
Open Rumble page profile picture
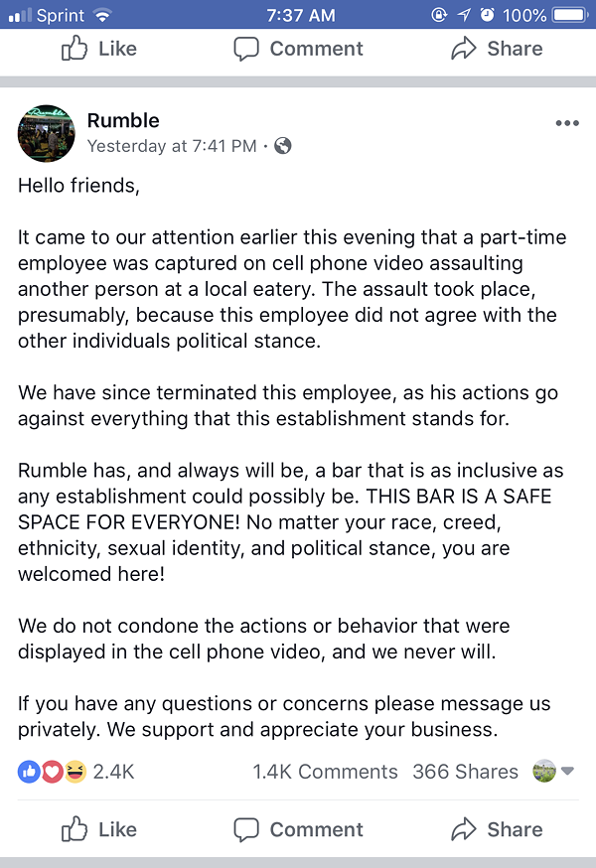(x=47, y=133)
